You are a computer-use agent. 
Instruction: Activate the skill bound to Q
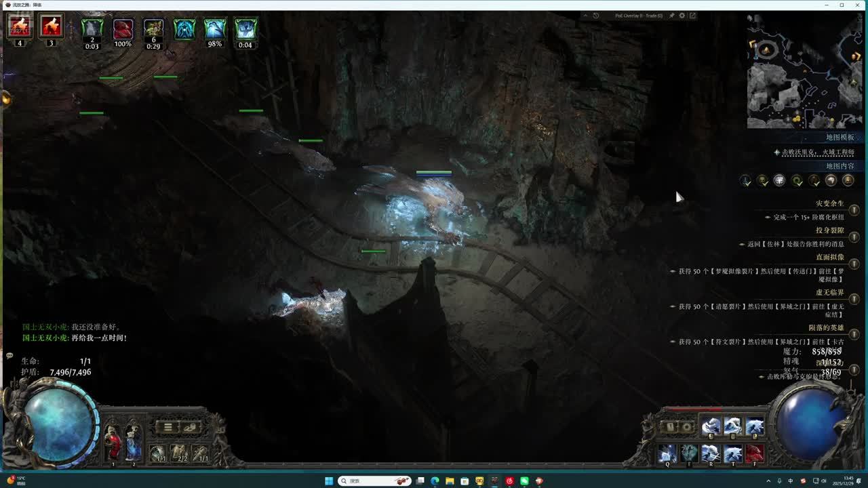(668, 453)
